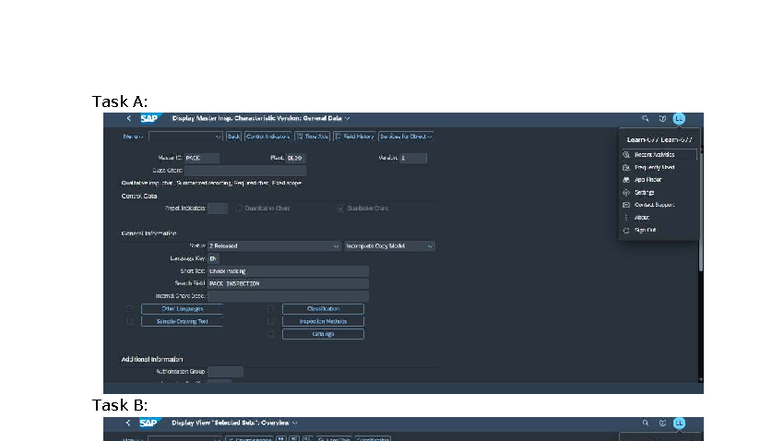Open search via Task A magnifier icon
The width and height of the screenshot is (784, 441).
click(645, 118)
